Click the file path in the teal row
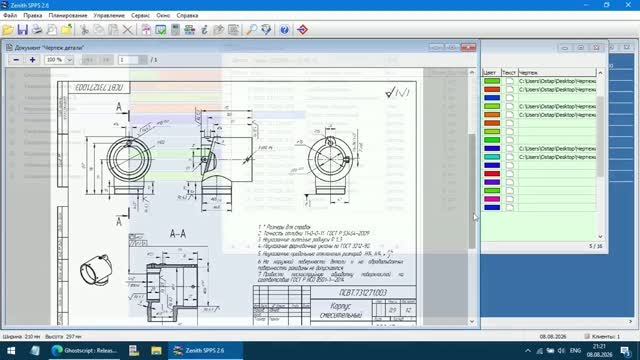Image resolution: width=640 pixels, height=360 pixels. click(x=557, y=157)
